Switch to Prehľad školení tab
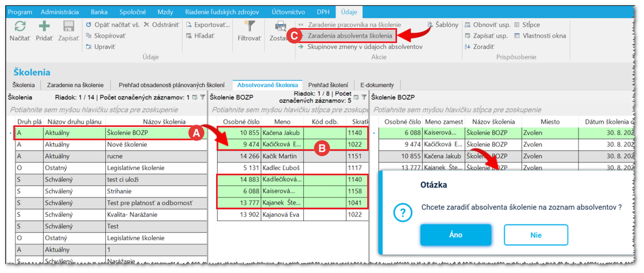Viewport: 644px width, 273px height. pyautogui.click(x=328, y=85)
